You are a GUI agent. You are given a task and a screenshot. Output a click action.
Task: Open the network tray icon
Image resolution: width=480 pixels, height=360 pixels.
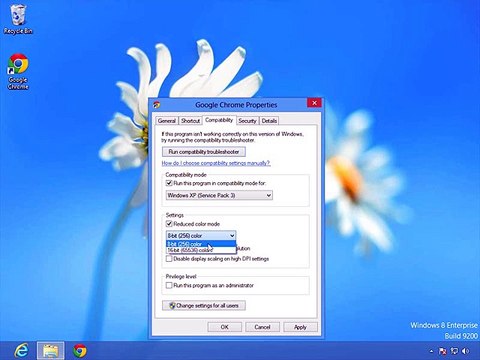click(454, 351)
